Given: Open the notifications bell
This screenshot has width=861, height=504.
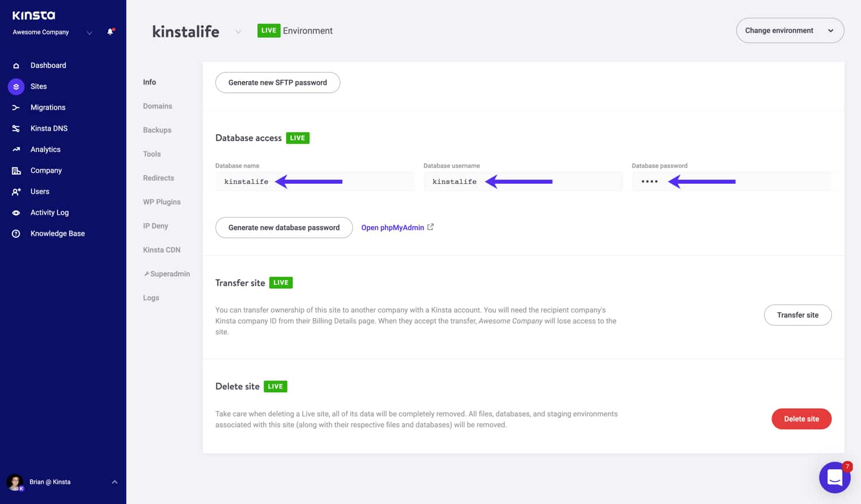Looking at the screenshot, I should pos(110,32).
